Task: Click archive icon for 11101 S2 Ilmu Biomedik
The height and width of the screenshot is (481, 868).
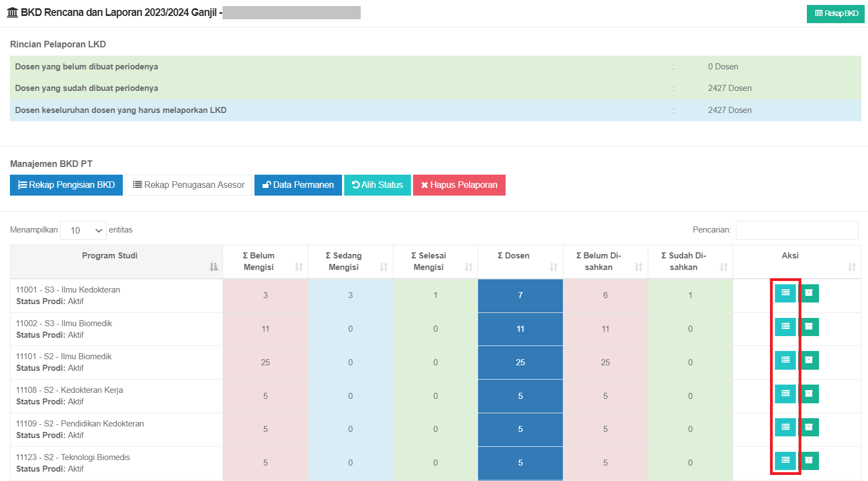Action: (x=809, y=360)
